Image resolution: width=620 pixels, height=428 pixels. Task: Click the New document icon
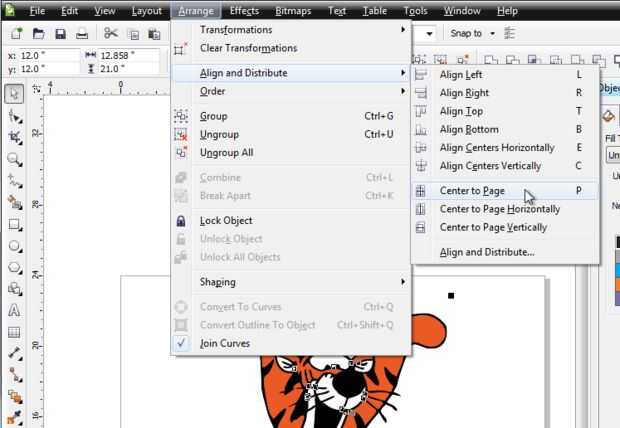16,34
